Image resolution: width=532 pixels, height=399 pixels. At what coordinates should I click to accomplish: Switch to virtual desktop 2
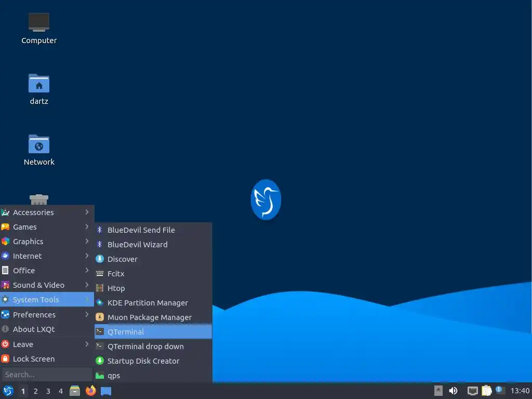(x=36, y=391)
